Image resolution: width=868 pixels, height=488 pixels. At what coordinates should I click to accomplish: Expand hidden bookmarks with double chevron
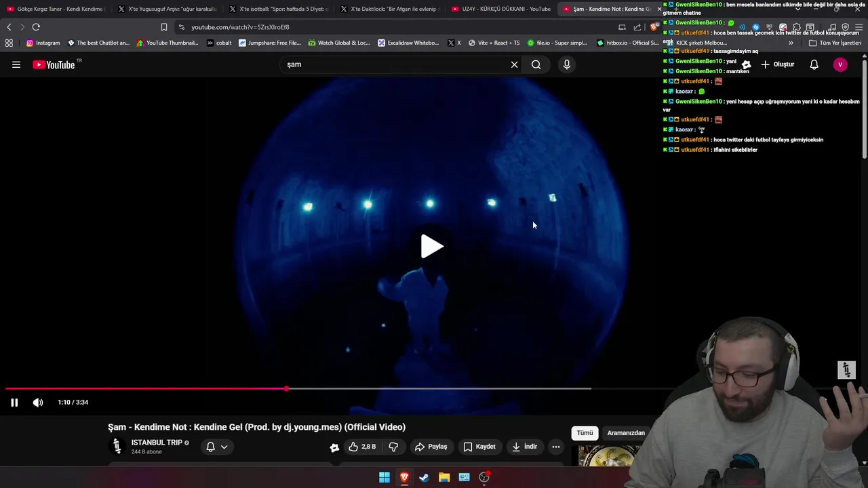pyautogui.click(x=791, y=43)
